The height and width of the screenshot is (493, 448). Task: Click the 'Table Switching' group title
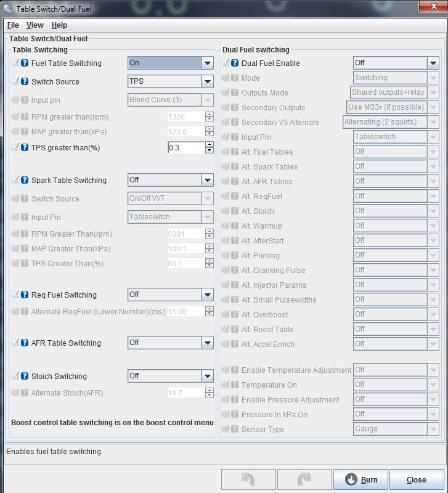coord(40,50)
